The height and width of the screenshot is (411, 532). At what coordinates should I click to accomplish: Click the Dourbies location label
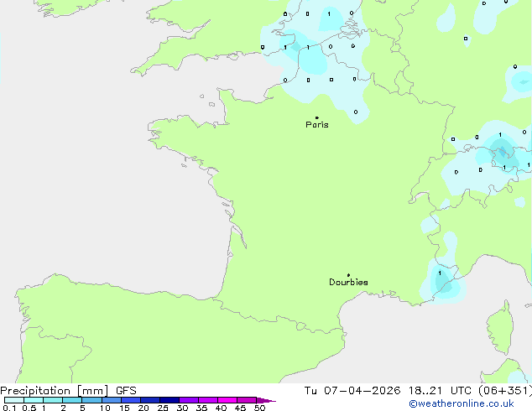[348, 282]
